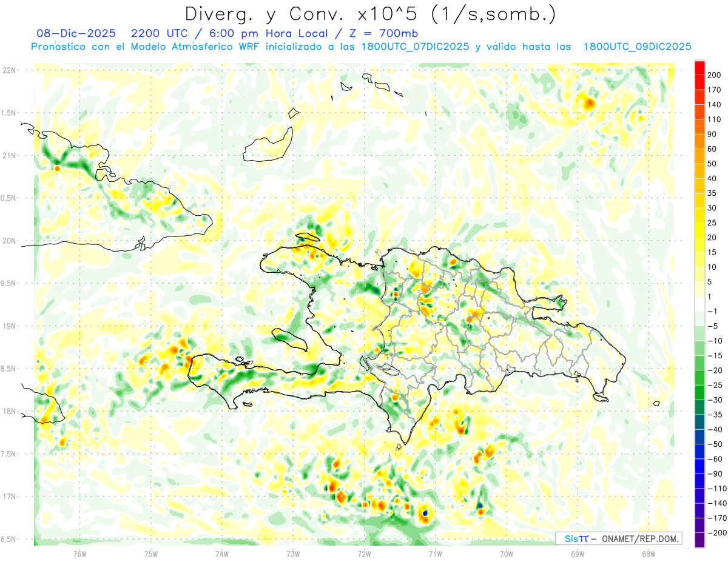Screen dimensions: 728x562
Task: Click the "9.5N" axis label
Action: tap(8, 284)
